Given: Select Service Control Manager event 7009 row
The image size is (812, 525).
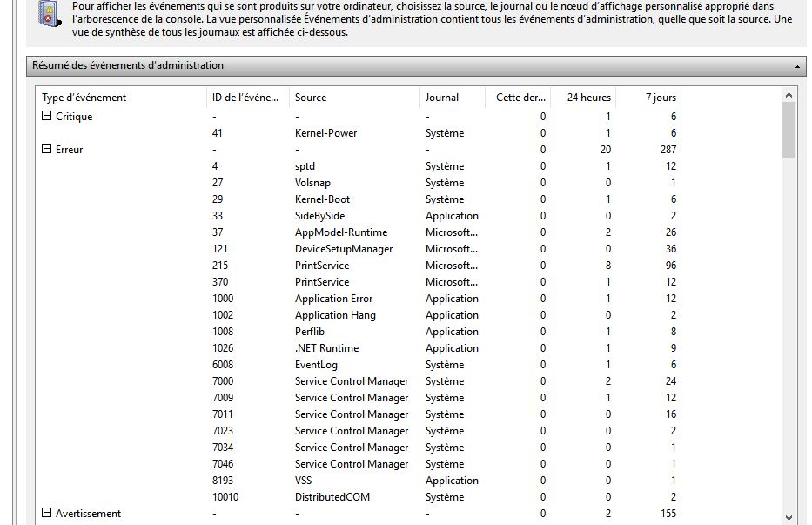Looking at the screenshot, I should [x=359, y=398].
